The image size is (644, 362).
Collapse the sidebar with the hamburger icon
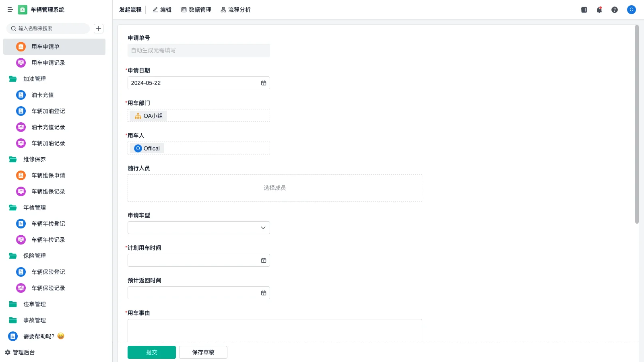tap(10, 9)
